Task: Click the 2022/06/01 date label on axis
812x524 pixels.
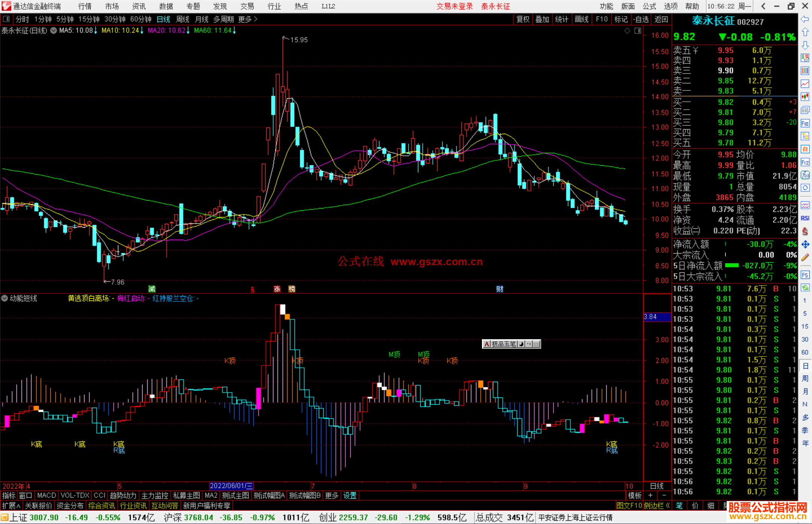Action: [x=231, y=486]
